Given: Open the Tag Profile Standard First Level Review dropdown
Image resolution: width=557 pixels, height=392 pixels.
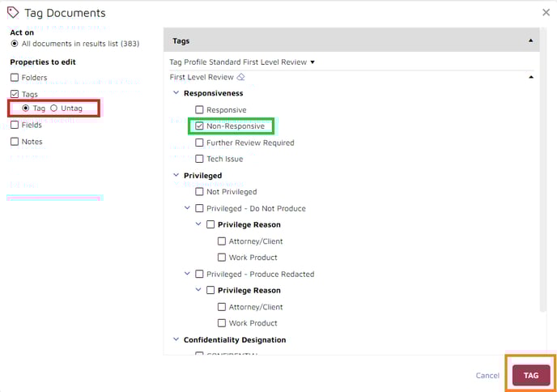Looking at the screenshot, I should pos(242,62).
